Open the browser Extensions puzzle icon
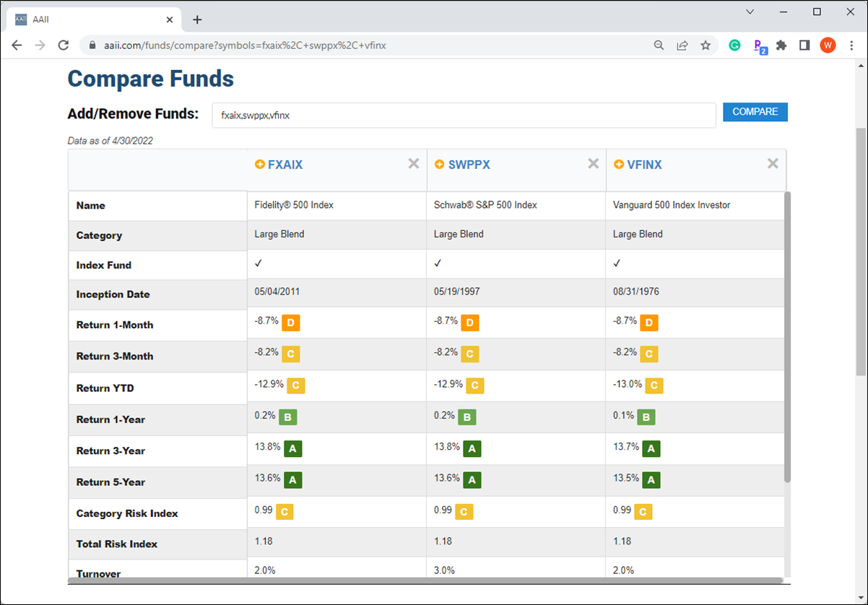This screenshot has width=868, height=605. point(781,45)
